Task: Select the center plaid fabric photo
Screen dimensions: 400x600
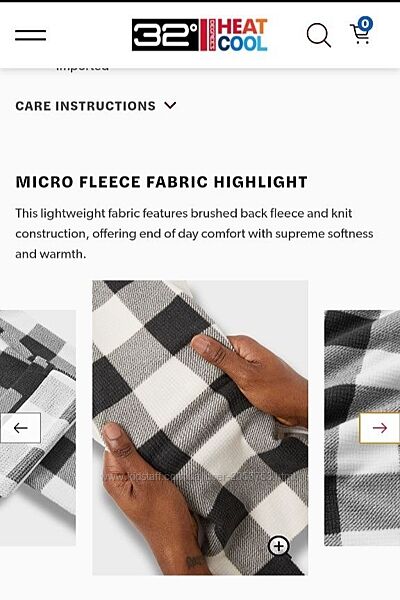Action: 200,427
